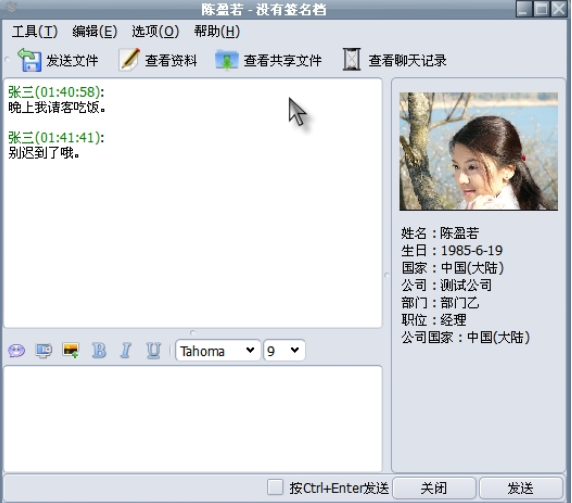Enable the Ctrl+Enter send checkbox
The height and width of the screenshot is (503, 572).
click(x=275, y=487)
